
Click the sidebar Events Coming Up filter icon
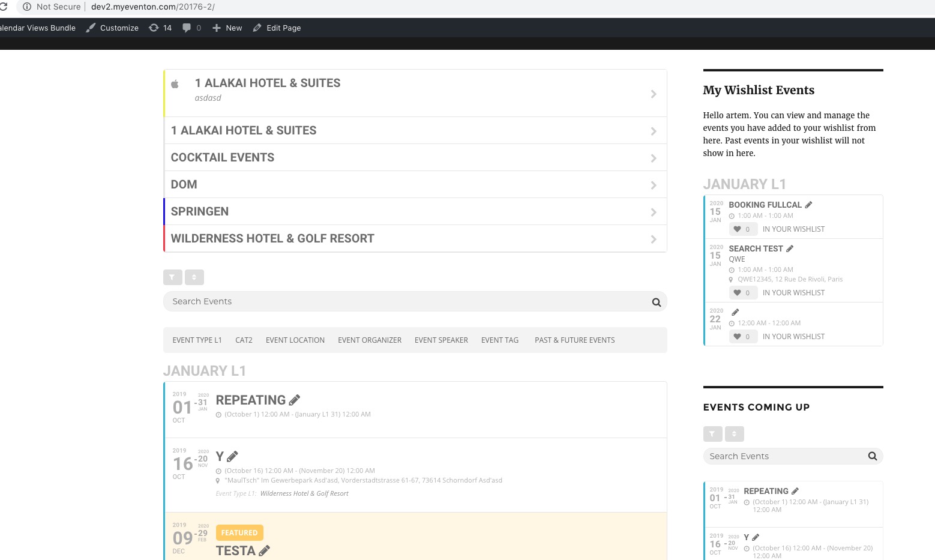pos(712,433)
